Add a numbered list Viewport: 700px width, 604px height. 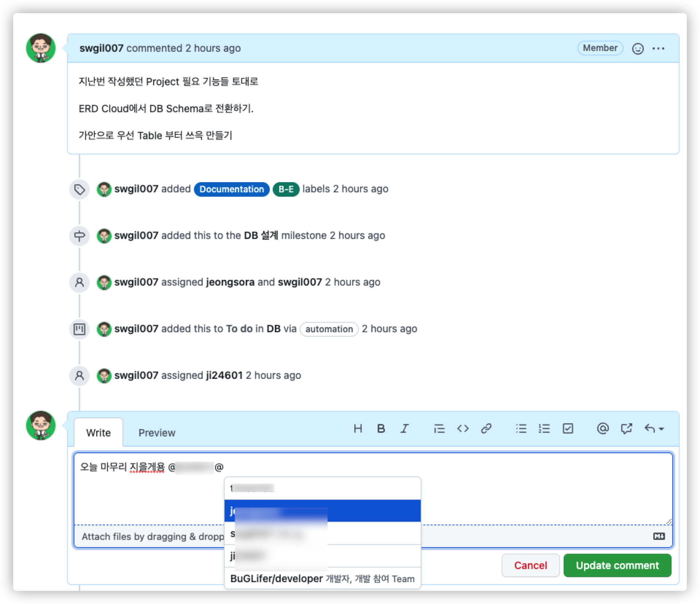(544, 429)
